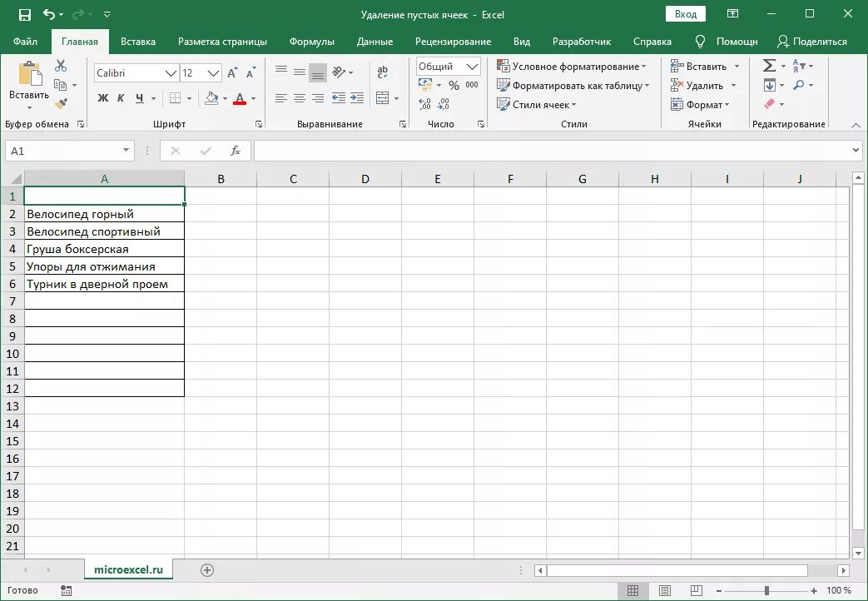This screenshot has width=868, height=601.
Task: Click the AutoSum sigma icon
Action: coord(769,66)
